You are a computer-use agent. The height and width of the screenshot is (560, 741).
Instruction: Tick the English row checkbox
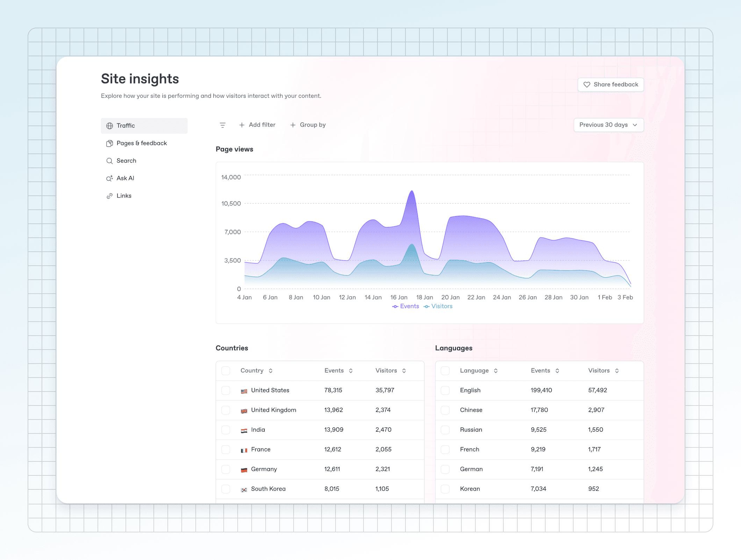(x=445, y=390)
